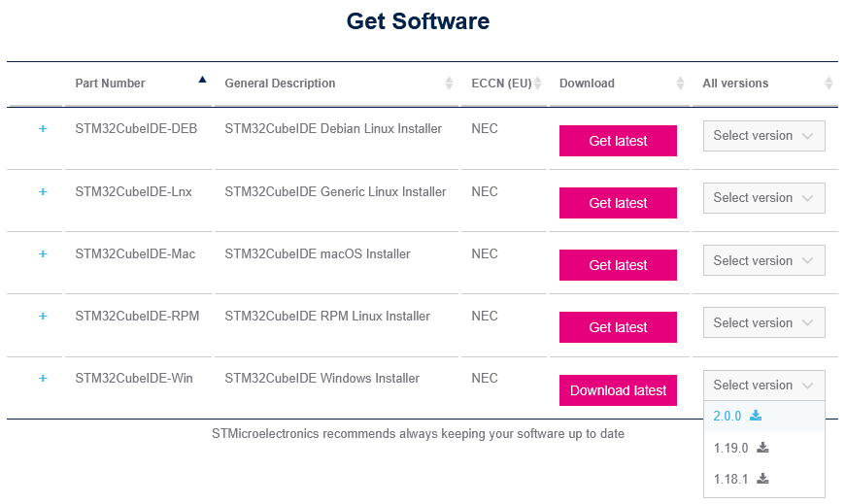The width and height of the screenshot is (846, 504).
Task: Expand the STM32CubeIDE-Win row details
Action: tap(43, 379)
